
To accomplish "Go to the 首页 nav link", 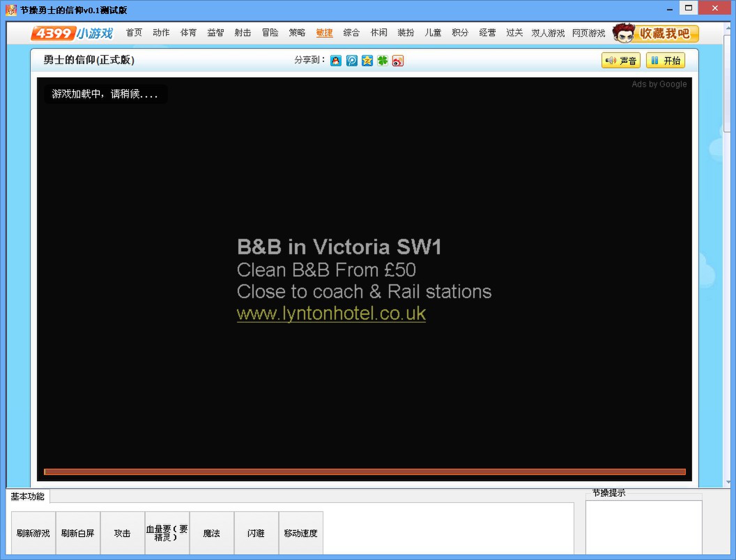I will coord(134,33).
